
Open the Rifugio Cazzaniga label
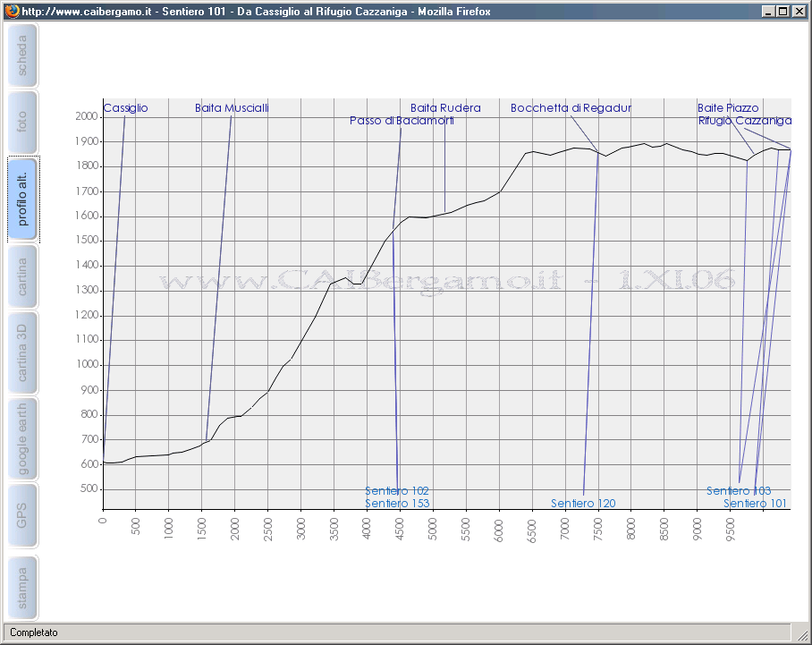point(745,121)
